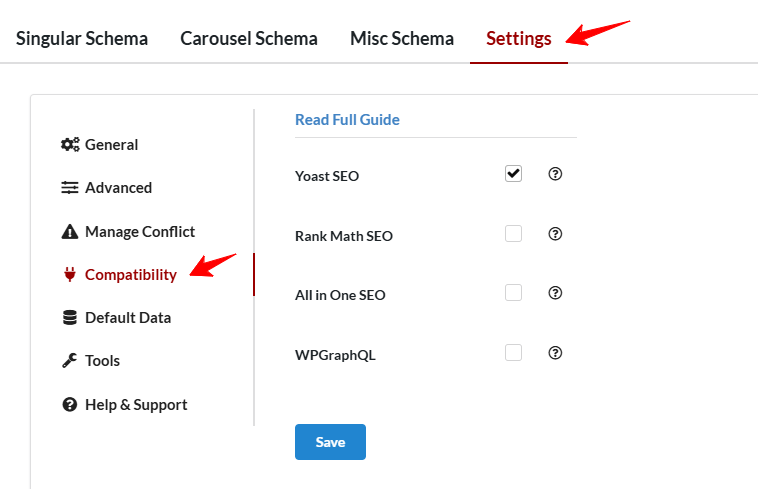Viewport: 758px width, 489px height.
Task: Click the General gears icon
Action: coord(70,145)
